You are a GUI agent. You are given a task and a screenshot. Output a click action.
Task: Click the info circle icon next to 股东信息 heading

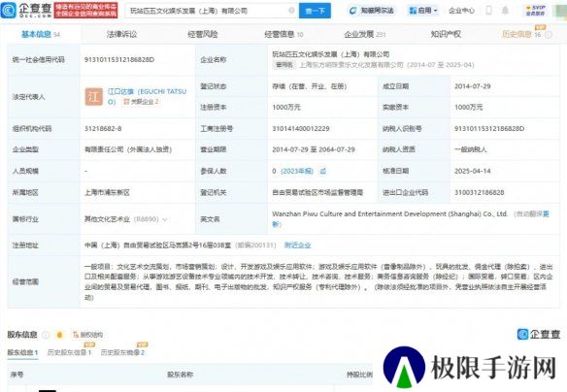click(x=46, y=335)
